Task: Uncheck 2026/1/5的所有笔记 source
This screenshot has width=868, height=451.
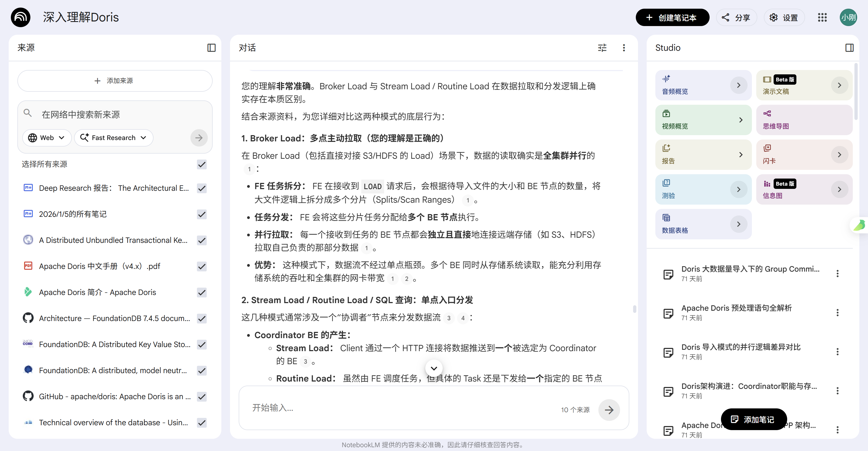Action: coord(202,214)
